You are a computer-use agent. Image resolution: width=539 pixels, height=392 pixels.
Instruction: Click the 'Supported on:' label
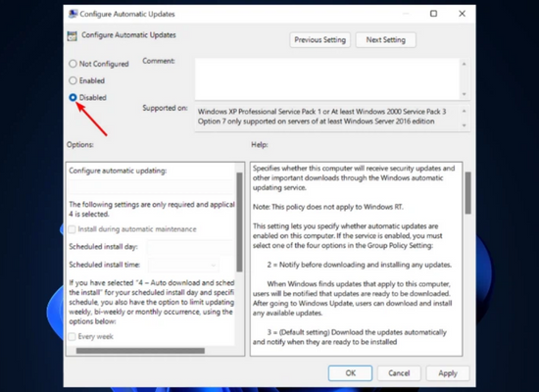click(165, 108)
